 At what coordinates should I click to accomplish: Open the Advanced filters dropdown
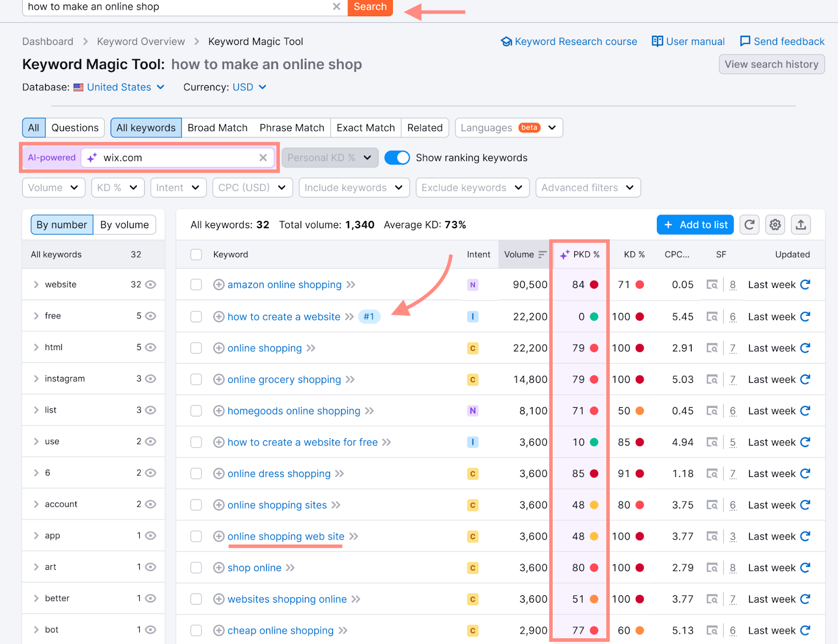click(588, 187)
